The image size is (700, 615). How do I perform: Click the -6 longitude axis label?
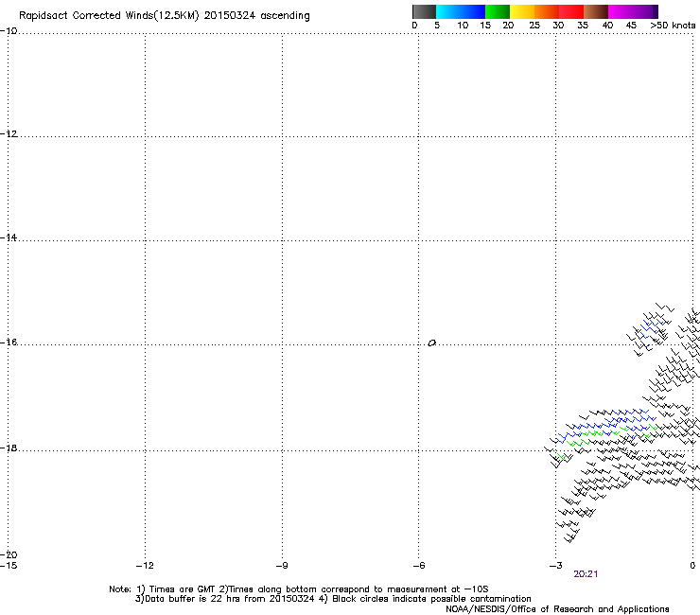tap(419, 566)
